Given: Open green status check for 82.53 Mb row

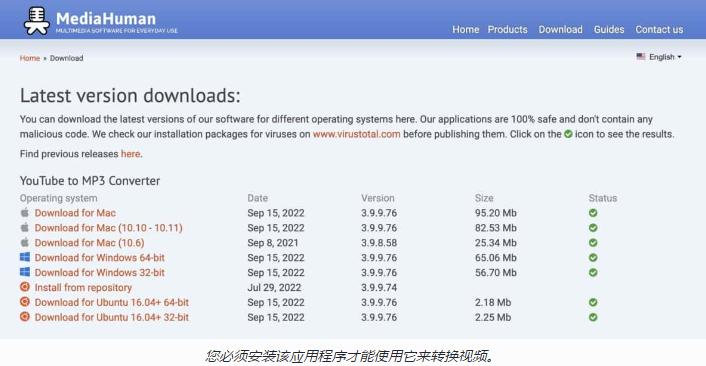Looking at the screenshot, I should click(x=593, y=228).
